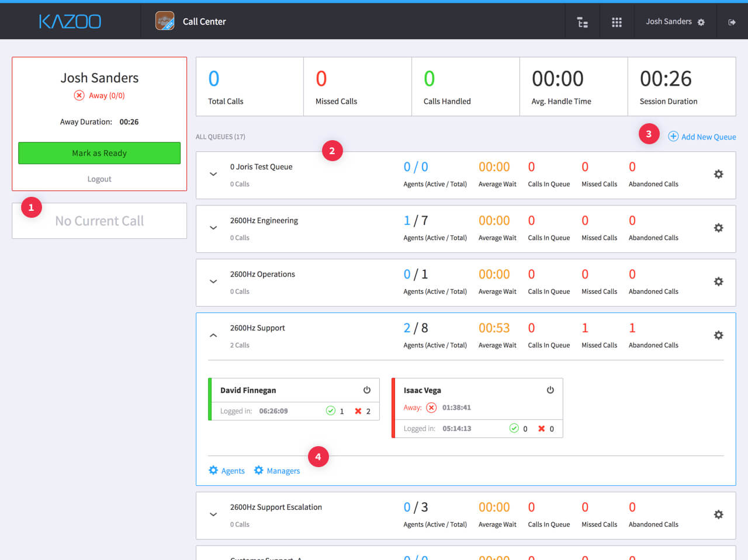This screenshot has height=560, width=748.
Task: Click the Away status X icon
Action: pyautogui.click(x=79, y=95)
